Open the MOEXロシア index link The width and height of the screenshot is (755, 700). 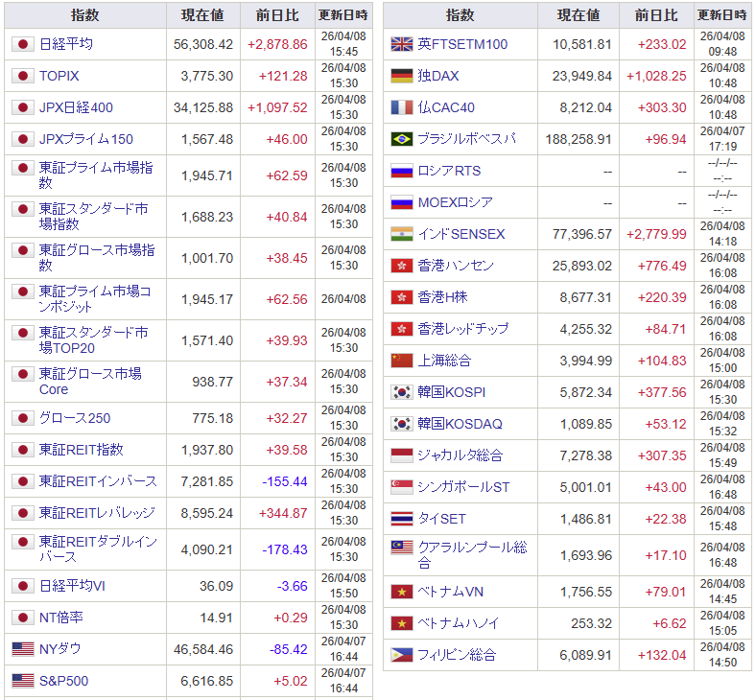[x=456, y=202]
